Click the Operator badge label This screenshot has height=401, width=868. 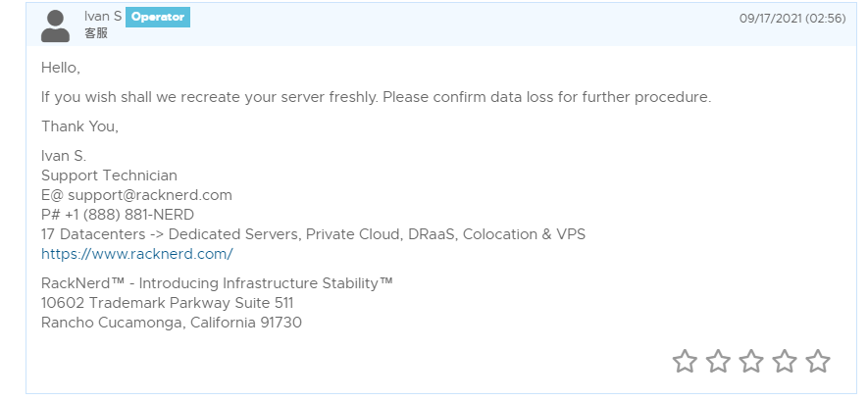point(158,17)
